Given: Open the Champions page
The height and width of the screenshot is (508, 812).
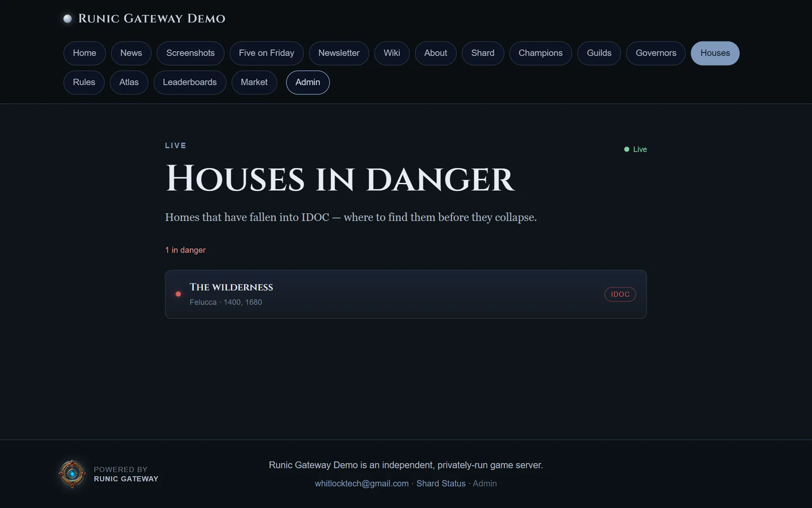Looking at the screenshot, I should click(x=540, y=53).
